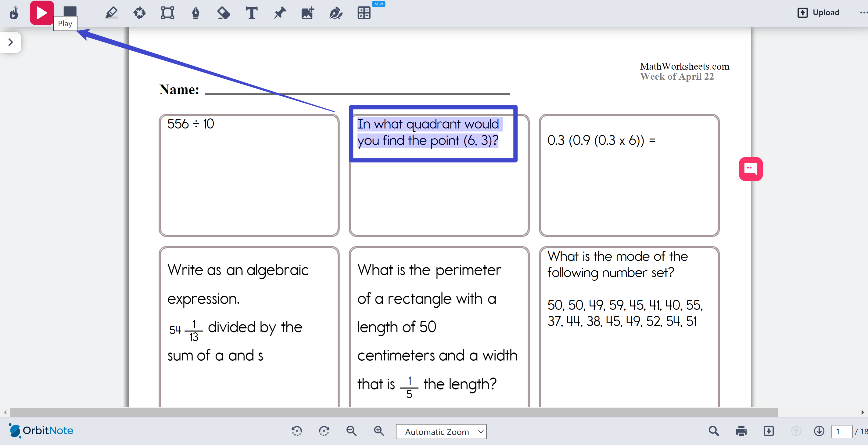Image resolution: width=868 pixels, height=445 pixels.
Task: Click the page number input field
Action: point(841,431)
